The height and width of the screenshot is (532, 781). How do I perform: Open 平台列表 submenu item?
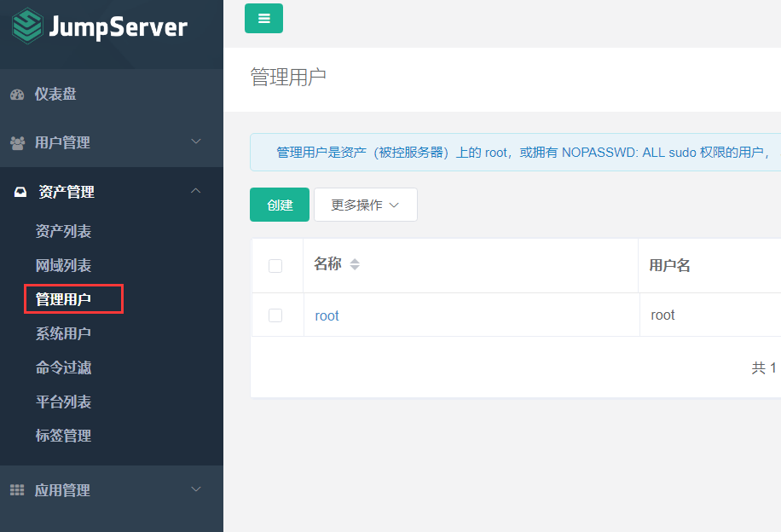tap(63, 402)
